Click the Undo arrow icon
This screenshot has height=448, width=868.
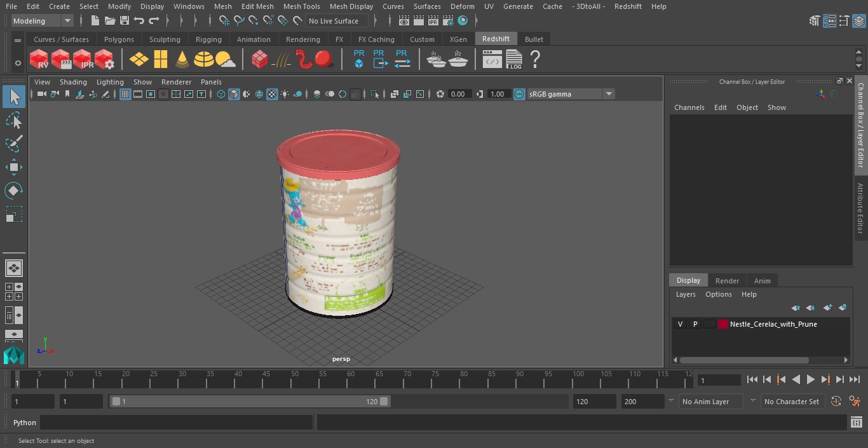coord(139,21)
